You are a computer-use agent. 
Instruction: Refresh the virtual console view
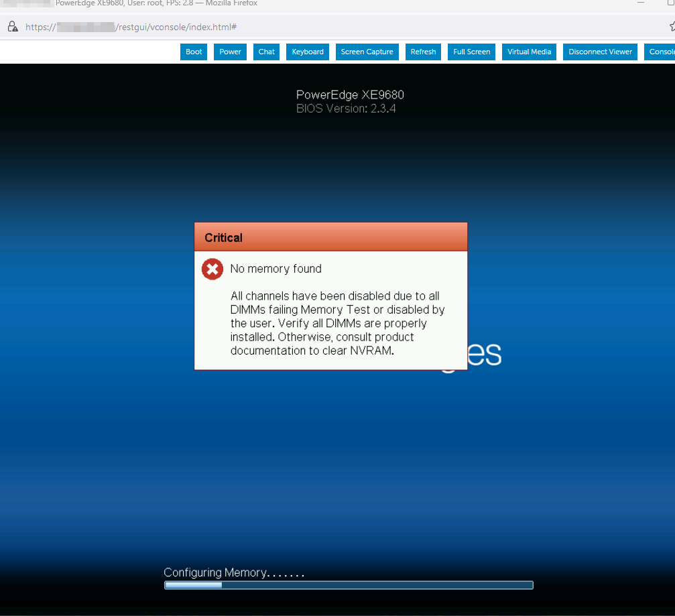click(x=423, y=52)
